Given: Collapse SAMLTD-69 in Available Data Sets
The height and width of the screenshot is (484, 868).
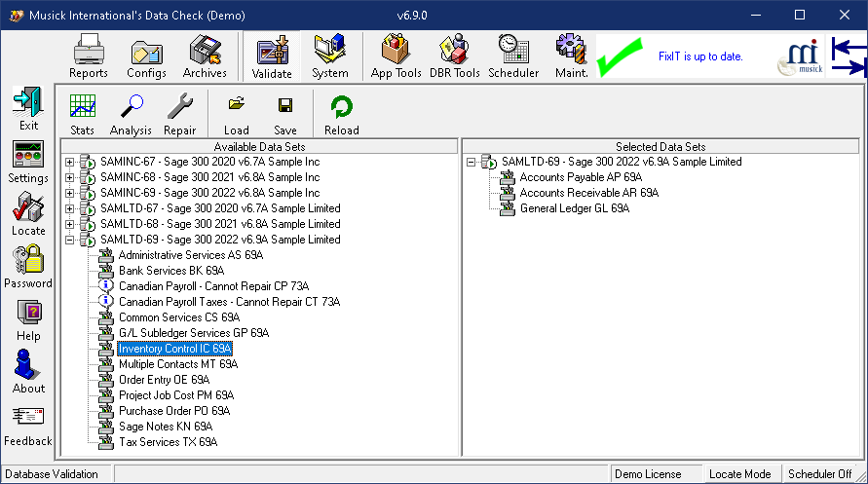Looking at the screenshot, I should coord(70,241).
